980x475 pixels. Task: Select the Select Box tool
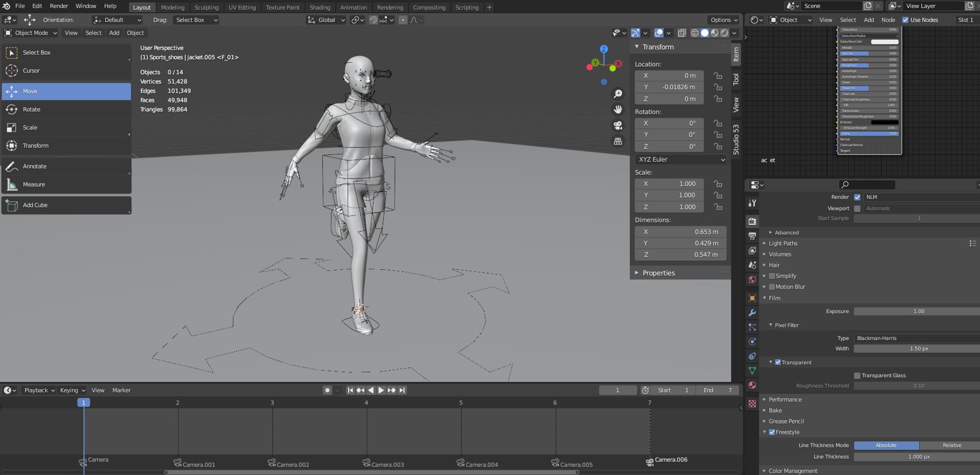[x=66, y=53]
